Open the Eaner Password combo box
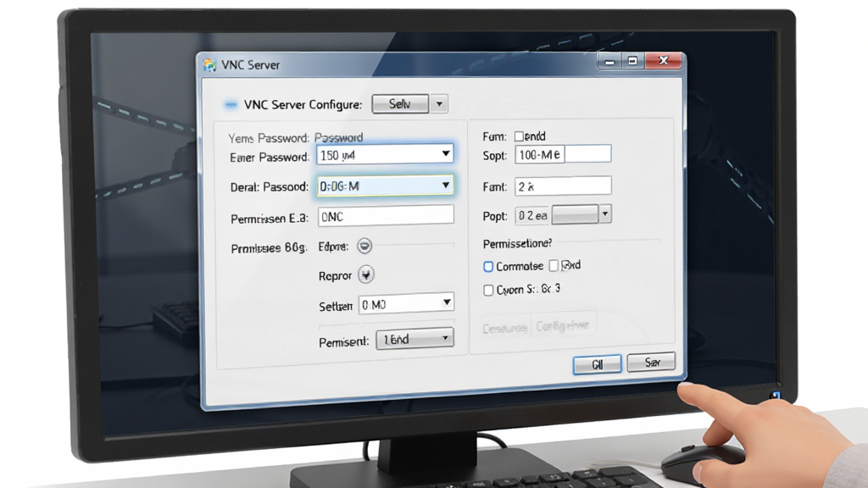This screenshot has width=868, height=488. (x=386, y=154)
